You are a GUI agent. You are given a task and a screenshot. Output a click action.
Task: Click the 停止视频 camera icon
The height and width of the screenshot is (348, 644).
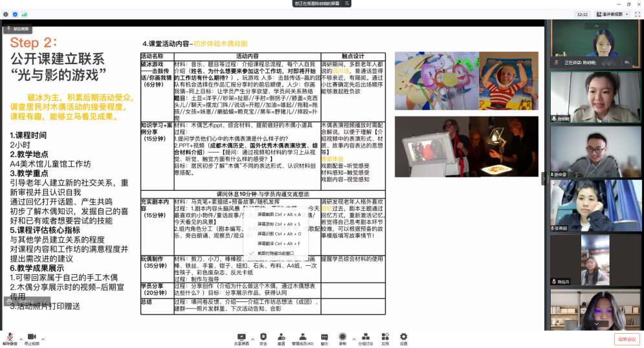pos(31,336)
